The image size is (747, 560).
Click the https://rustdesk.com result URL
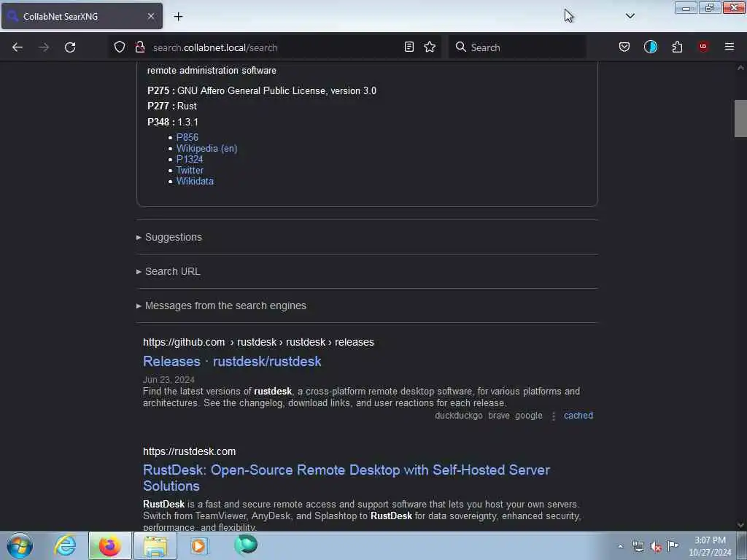pyautogui.click(x=189, y=451)
